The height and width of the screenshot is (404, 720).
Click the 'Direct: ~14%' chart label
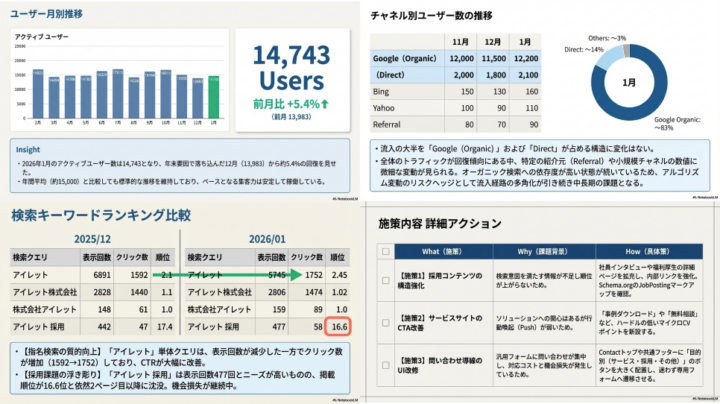coord(584,50)
